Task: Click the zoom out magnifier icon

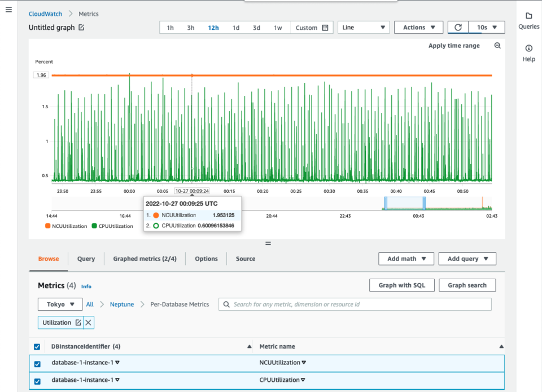Action: point(497,45)
